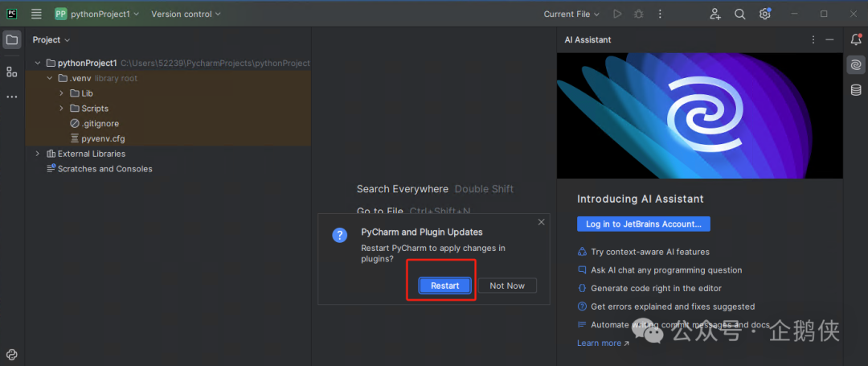
Task: Click the PP project badge icon
Action: [61, 14]
